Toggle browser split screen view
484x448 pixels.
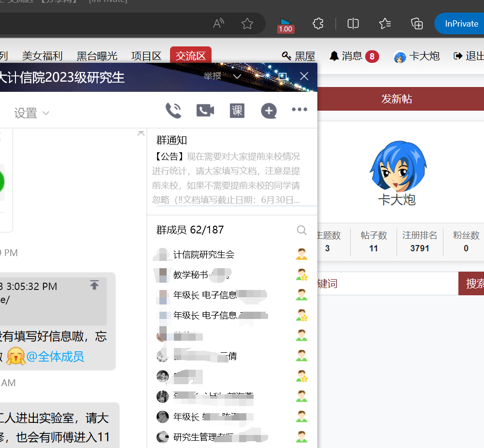353,24
